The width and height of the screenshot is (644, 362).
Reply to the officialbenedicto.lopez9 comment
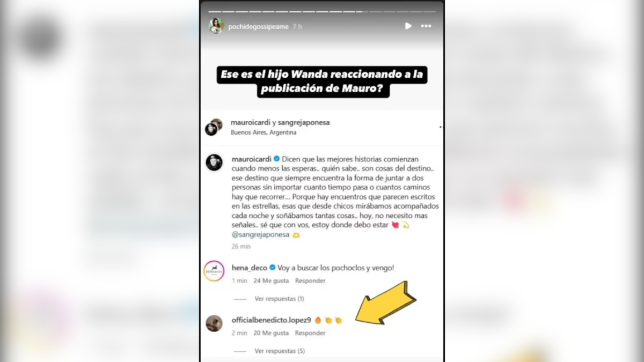pos(310,333)
